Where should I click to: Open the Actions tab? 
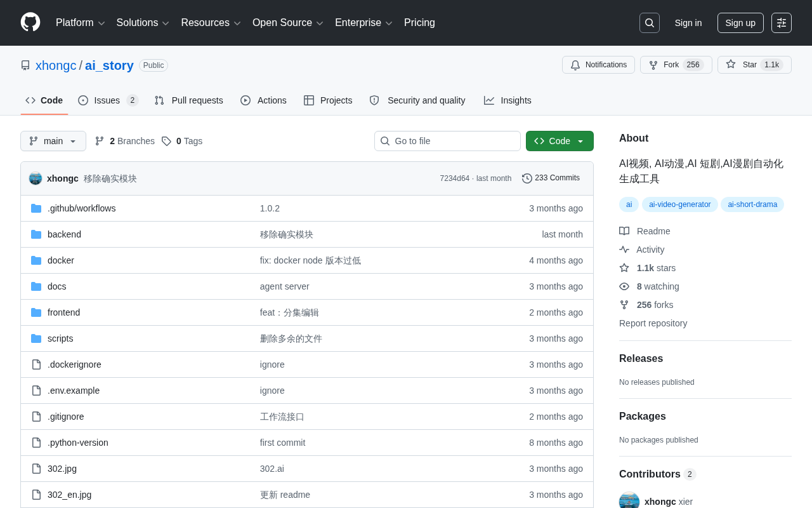click(x=263, y=100)
